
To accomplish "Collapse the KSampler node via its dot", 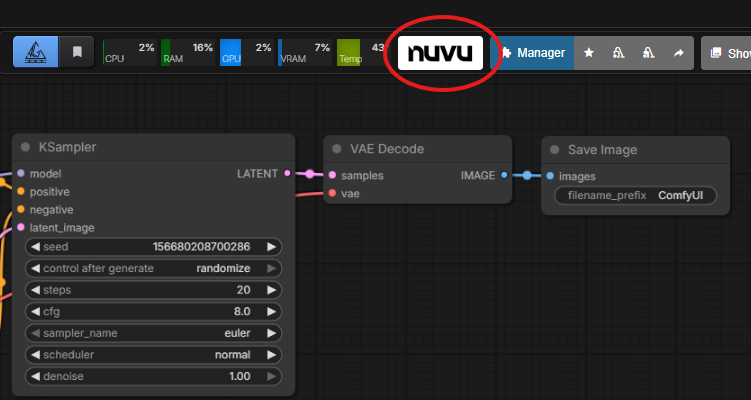I will click(25, 147).
